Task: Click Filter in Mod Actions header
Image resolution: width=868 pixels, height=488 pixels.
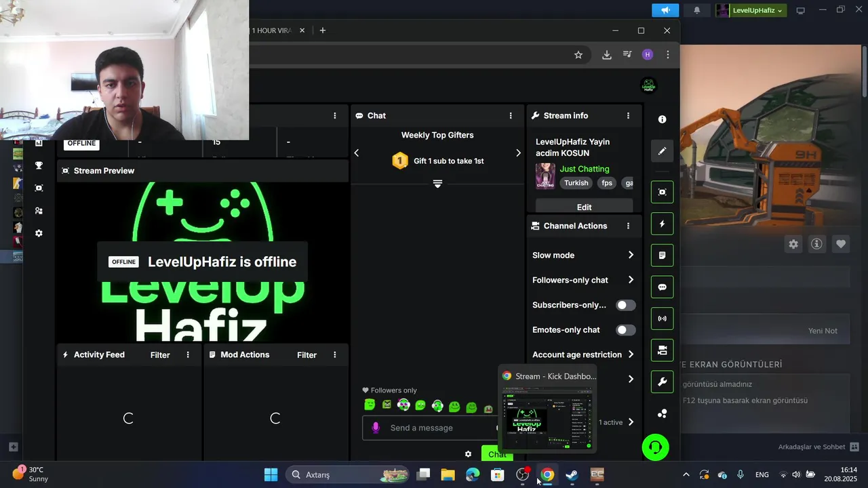Action: click(x=307, y=354)
